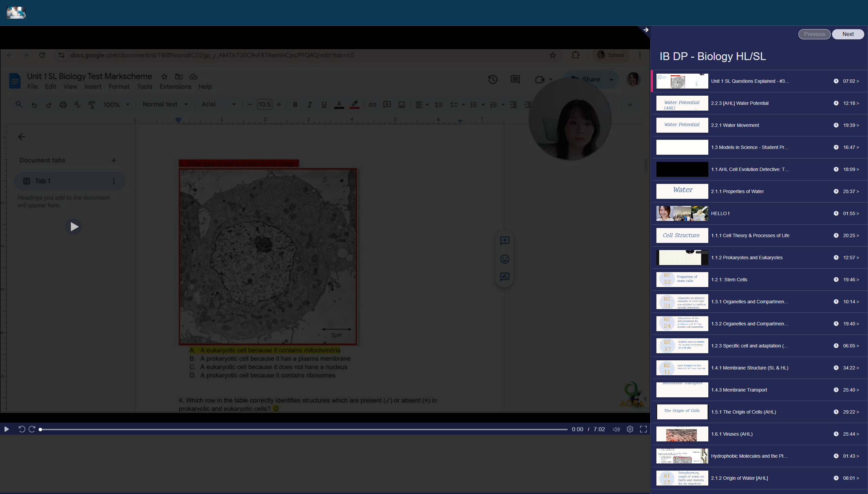Viewport: 868px width, 494px height.
Task: Toggle play on the video
Action: 6,429
